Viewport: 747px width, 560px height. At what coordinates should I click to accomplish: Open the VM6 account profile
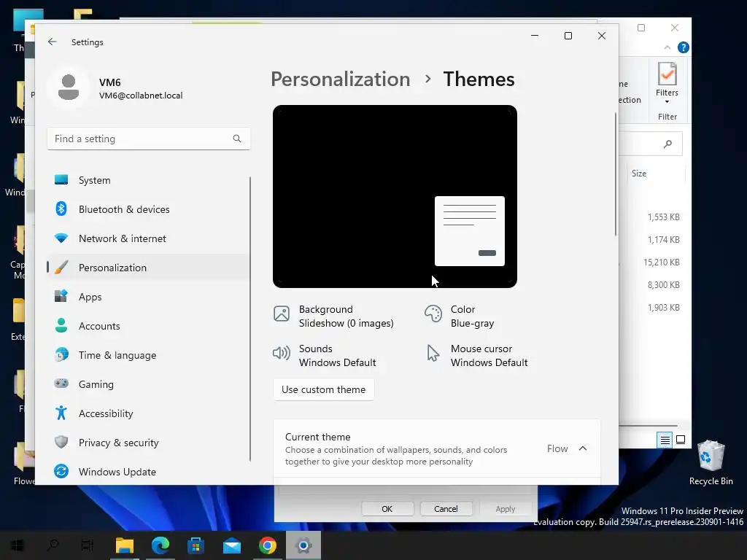pyautogui.click(x=116, y=88)
